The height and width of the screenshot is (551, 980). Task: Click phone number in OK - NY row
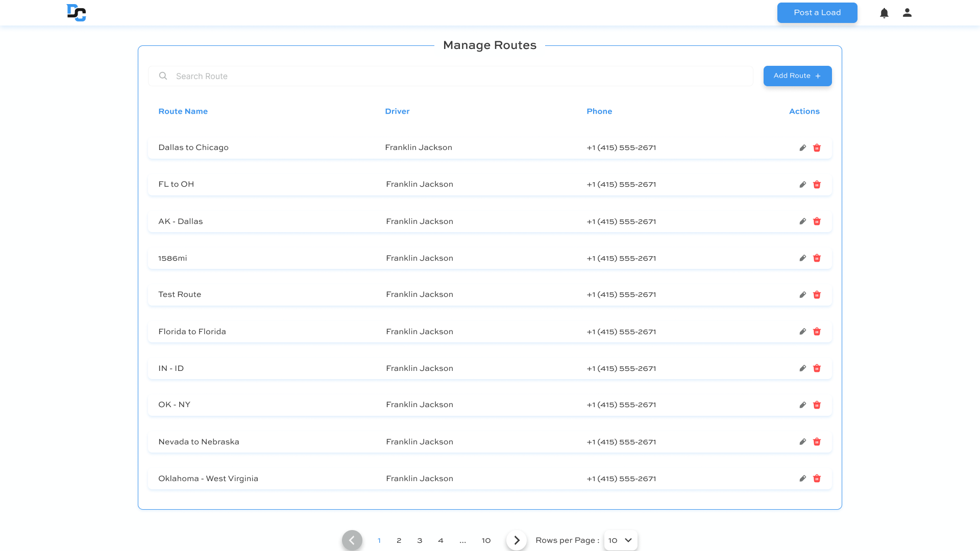tap(621, 405)
